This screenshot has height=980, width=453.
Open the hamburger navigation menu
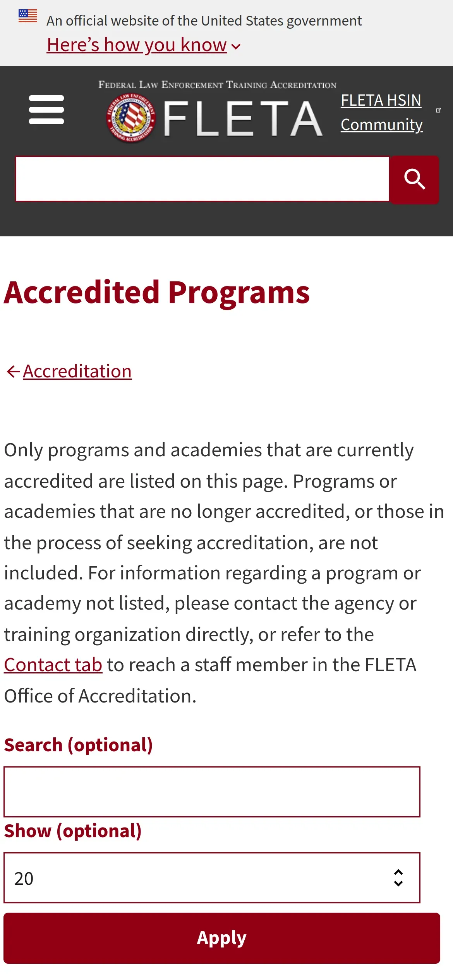[x=46, y=110]
